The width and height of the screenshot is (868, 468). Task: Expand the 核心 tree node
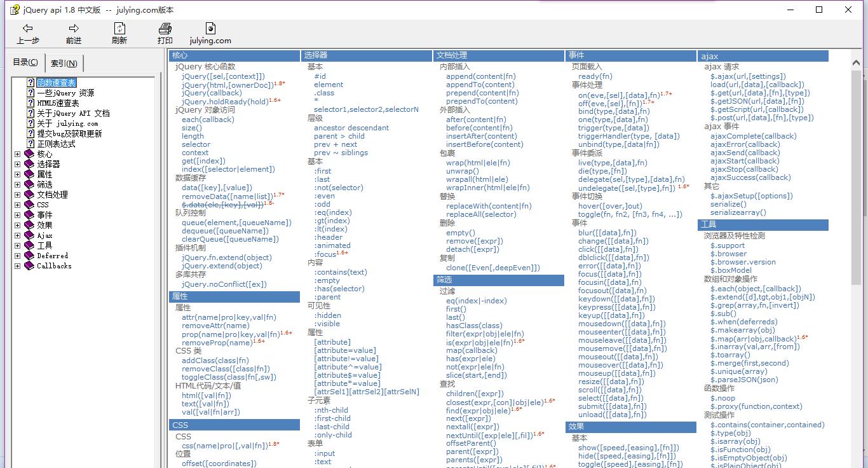tap(18, 154)
